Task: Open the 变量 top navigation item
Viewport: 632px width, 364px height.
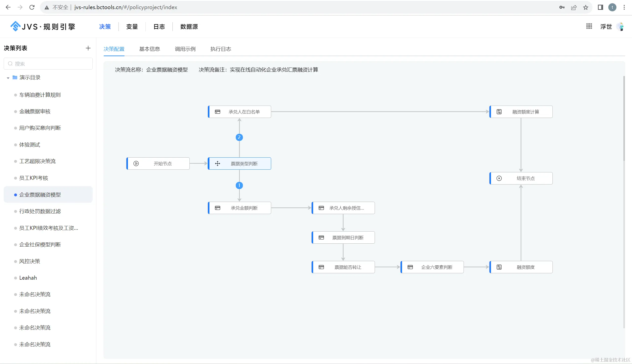Action: 132,26
